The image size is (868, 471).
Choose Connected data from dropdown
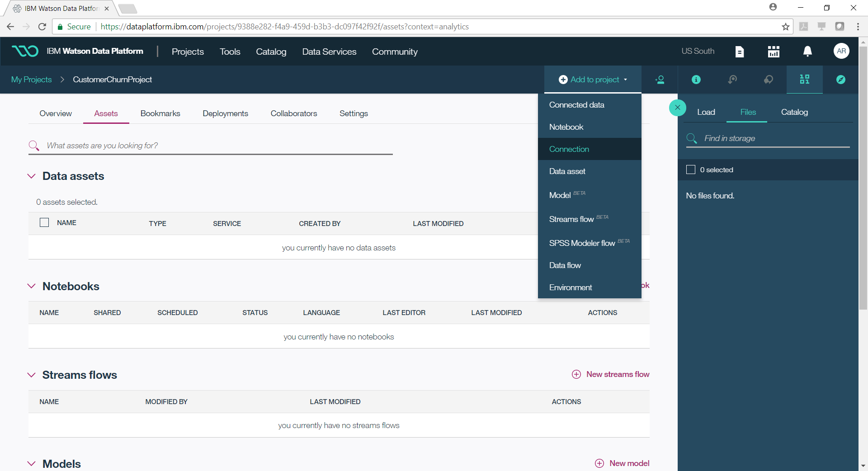590,105
